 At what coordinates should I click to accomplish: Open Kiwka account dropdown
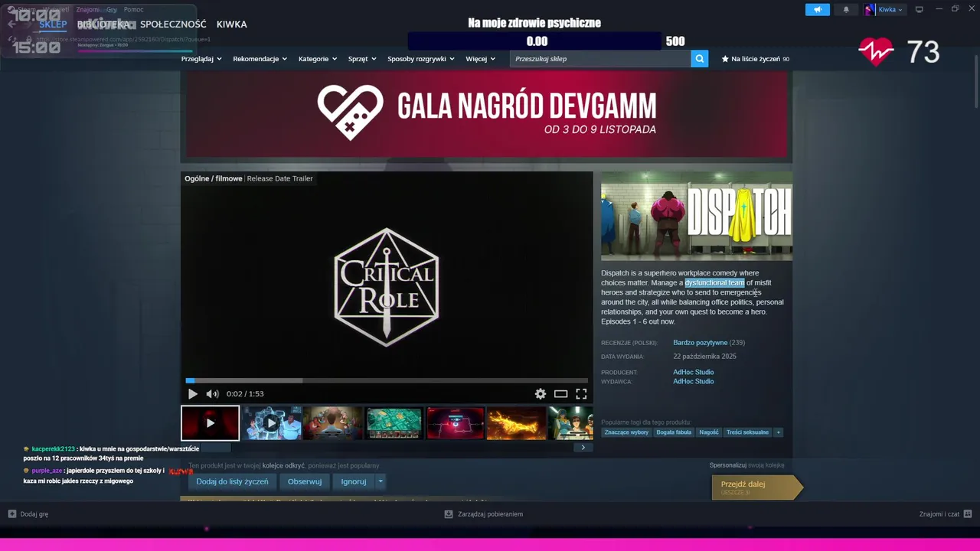pyautogui.click(x=890, y=9)
